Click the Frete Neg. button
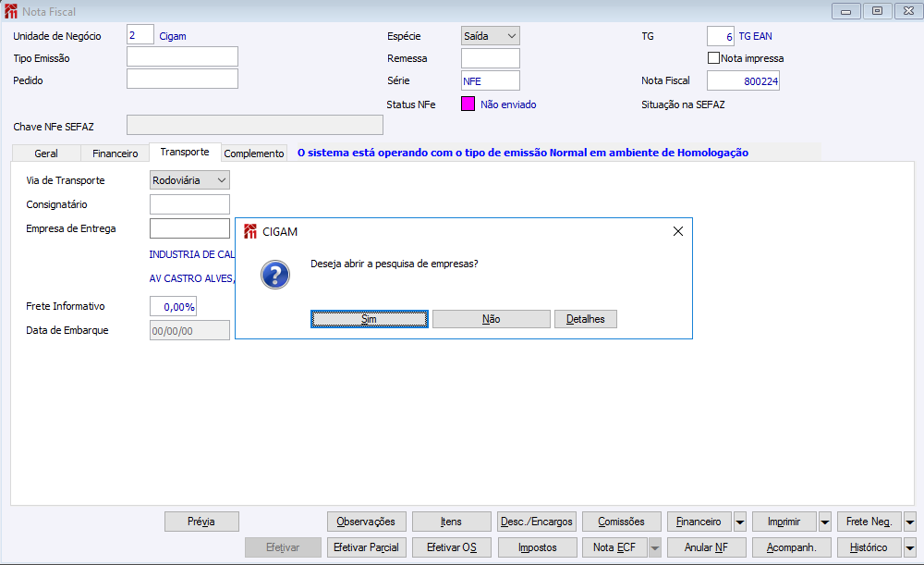Viewport: 924px width, 565px height. point(869,522)
